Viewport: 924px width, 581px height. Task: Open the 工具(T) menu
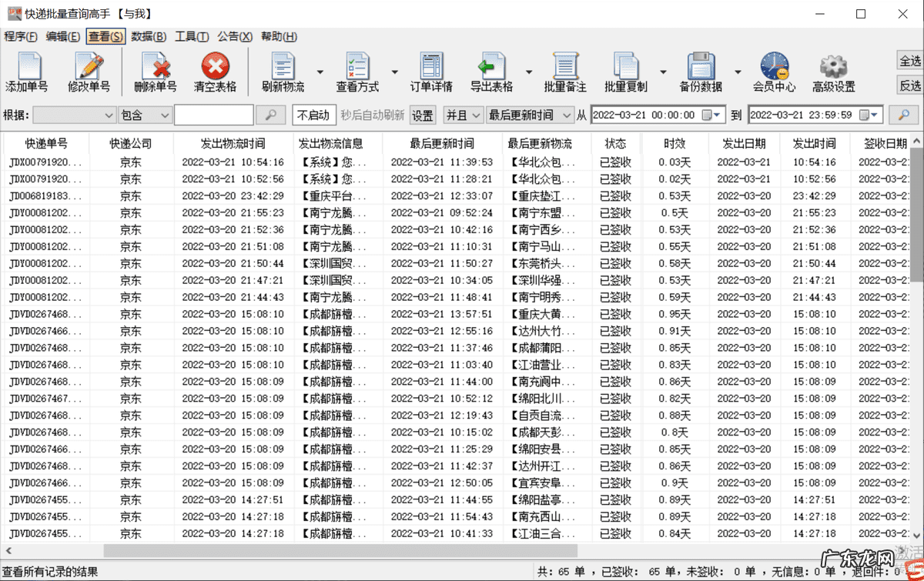192,36
